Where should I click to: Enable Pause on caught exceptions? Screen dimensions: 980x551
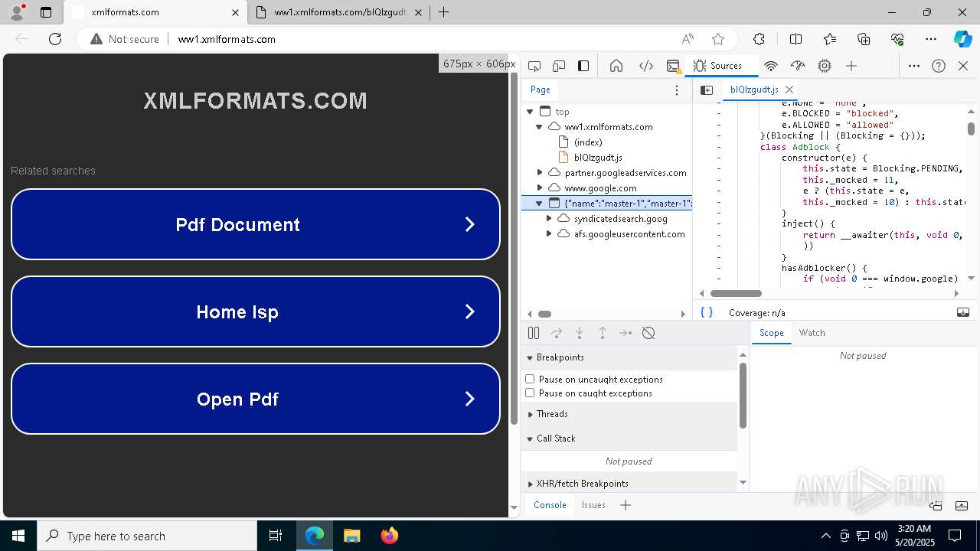pos(530,393)
